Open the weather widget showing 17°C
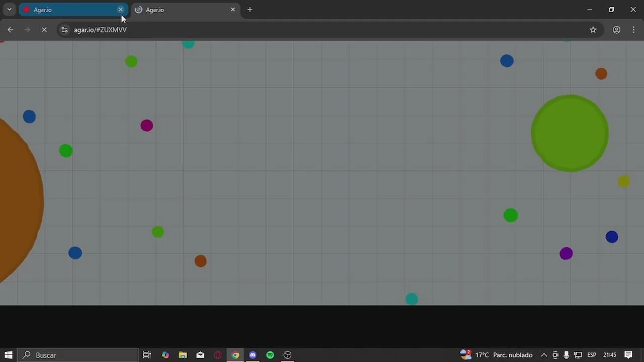This screenshot has width=644, height=362. click(496, 355)
